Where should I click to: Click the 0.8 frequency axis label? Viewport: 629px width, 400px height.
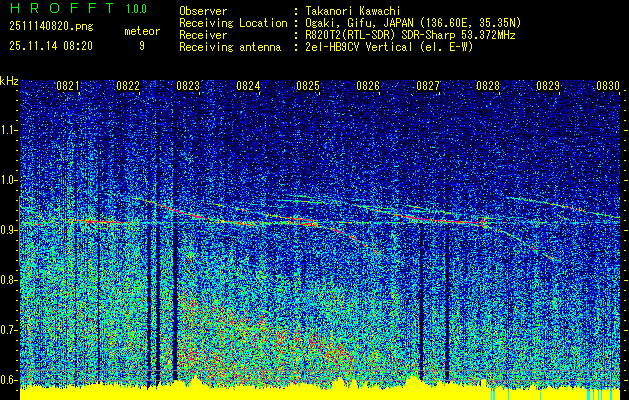tap(9, 280)
